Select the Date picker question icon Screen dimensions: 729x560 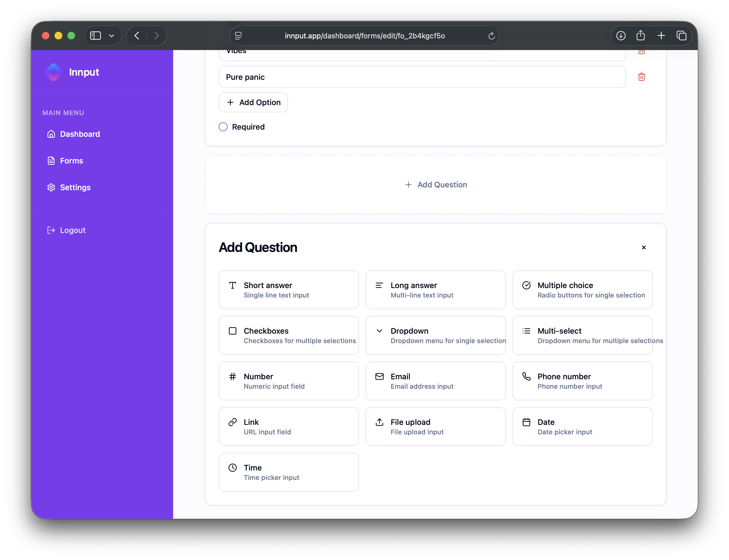click(526, 422)
